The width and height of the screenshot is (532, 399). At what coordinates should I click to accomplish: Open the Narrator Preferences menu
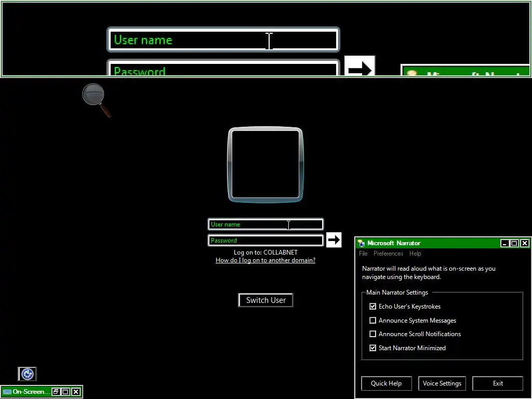[x=388, y=254]
